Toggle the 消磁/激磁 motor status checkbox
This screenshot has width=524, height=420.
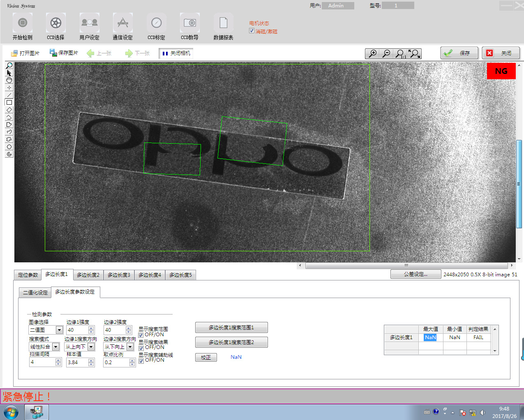point(252,31)
